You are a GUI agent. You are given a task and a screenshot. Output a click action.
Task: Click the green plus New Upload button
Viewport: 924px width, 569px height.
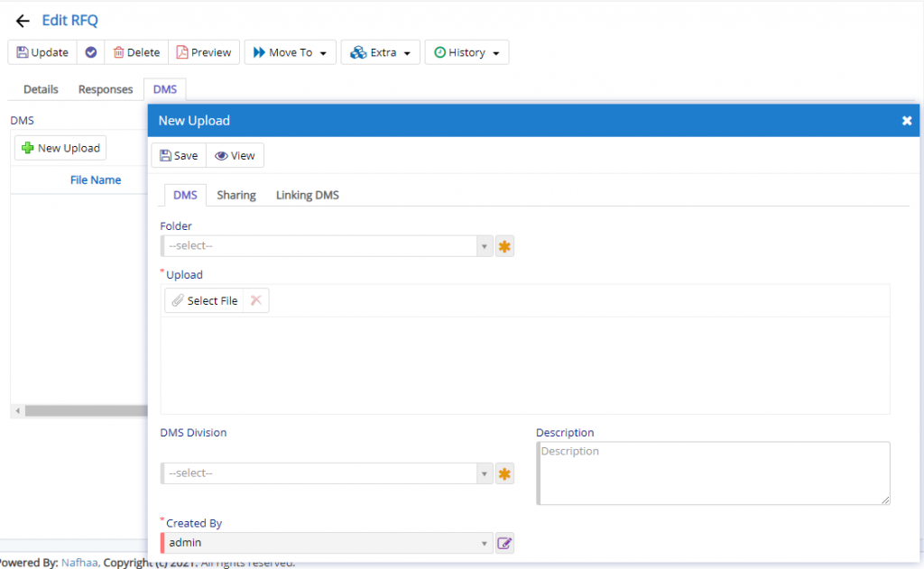pyautogui.click(x=60, y=148)
